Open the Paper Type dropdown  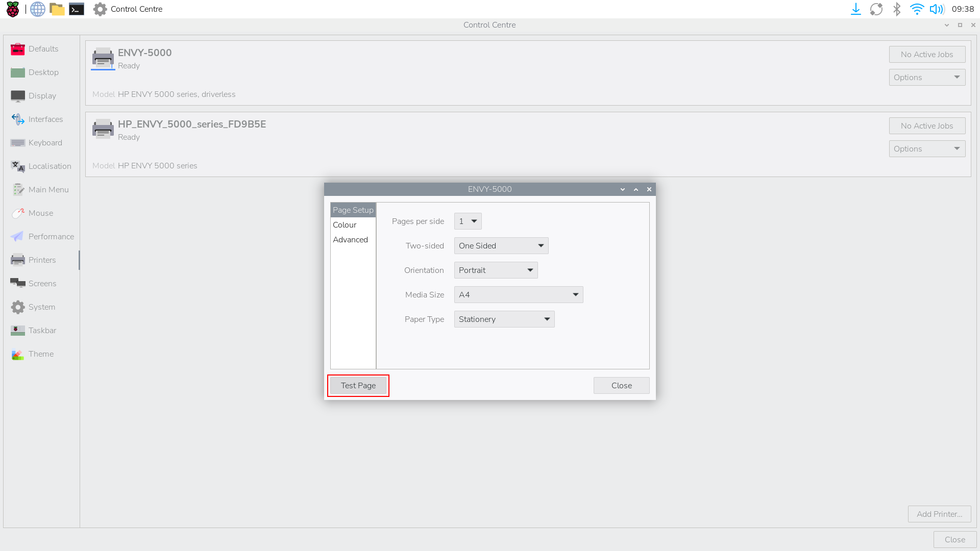coord(504,319)
